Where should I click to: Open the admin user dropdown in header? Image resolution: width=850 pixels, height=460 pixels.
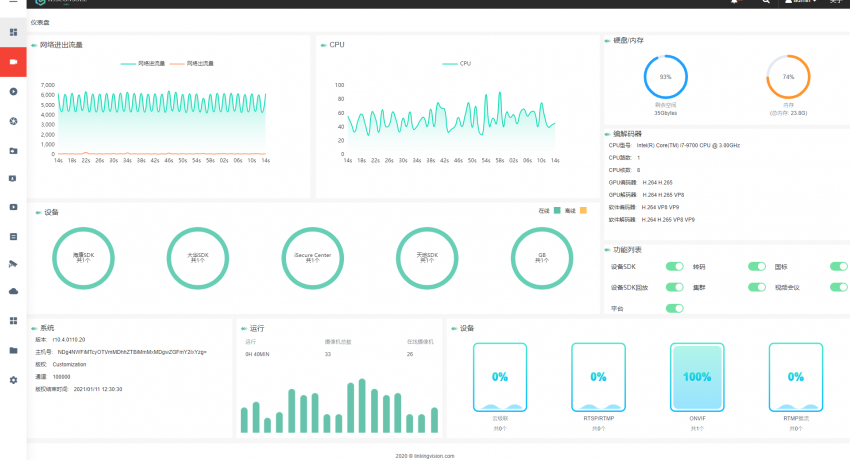[801, 2]
